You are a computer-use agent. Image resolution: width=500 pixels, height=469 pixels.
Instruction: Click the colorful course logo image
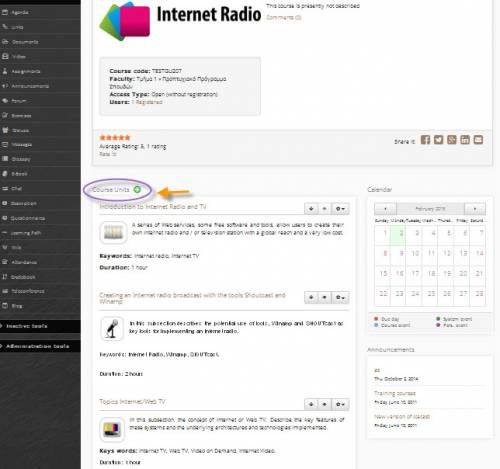pyautogui.click(x=125, y=21)
